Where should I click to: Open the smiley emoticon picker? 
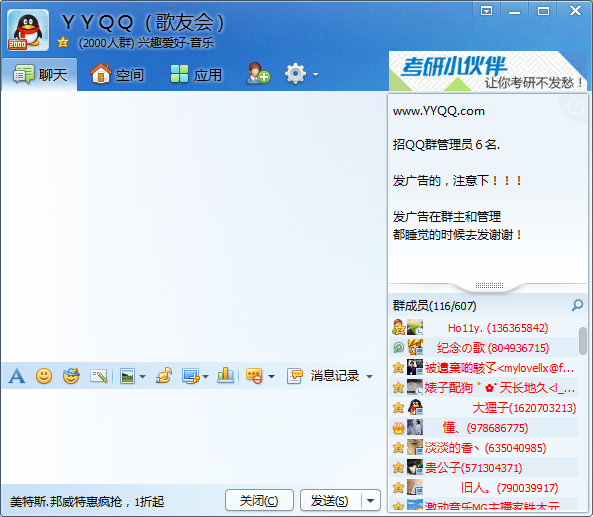[44, 376]
